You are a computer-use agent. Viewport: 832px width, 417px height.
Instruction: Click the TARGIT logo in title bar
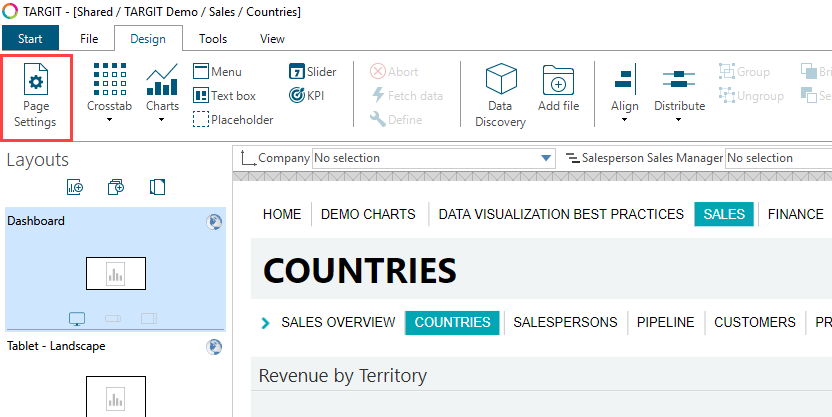point(10,11)
